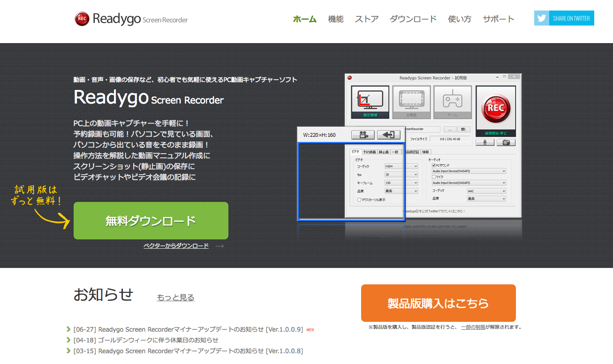Screen dimensions: 613x364
Task: Open the もっと見る link
Action: coord(175,297)
